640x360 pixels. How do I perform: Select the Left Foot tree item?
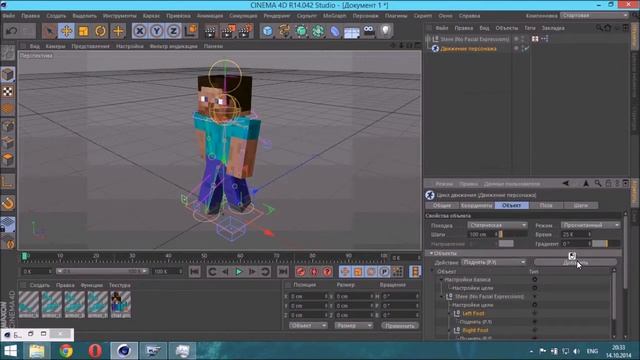(473, 313)
